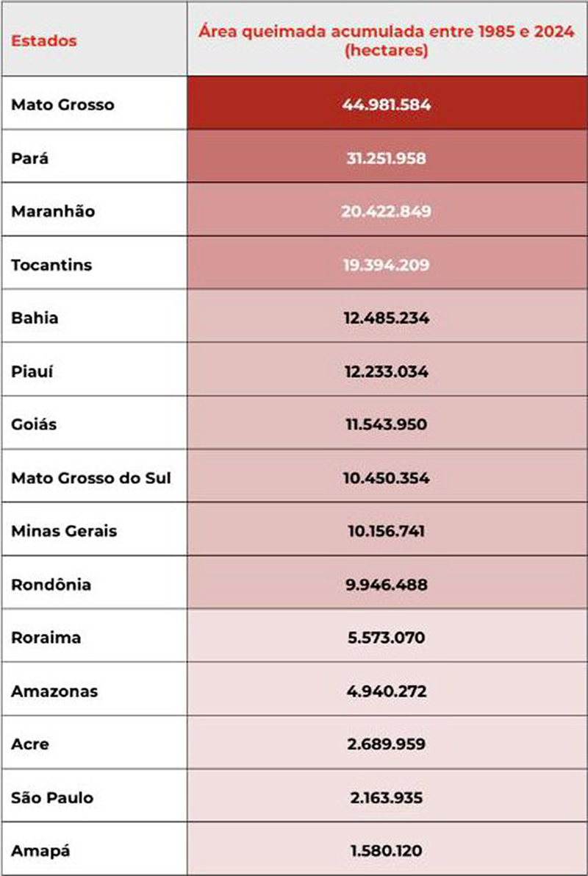Select the Bahia state name
Image resolution: width=588 pixels, height=876 pixels.
click(x=35, y=318)
